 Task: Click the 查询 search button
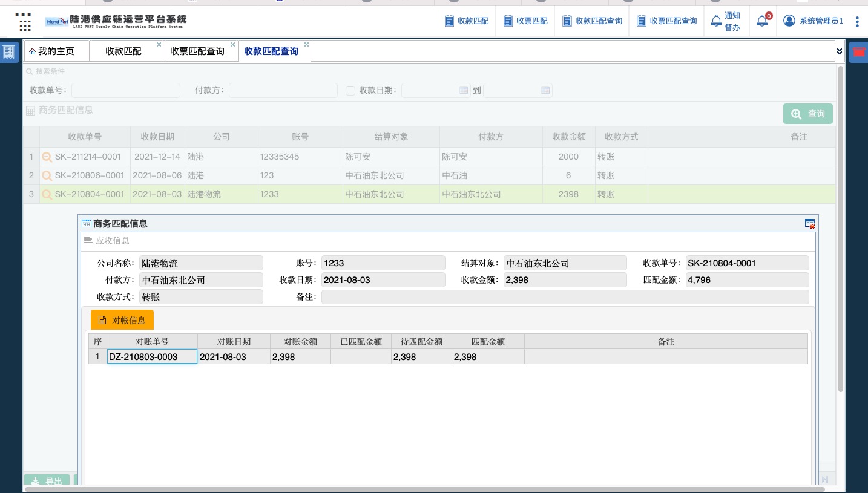pyautogui.click(x=808, y=114)
